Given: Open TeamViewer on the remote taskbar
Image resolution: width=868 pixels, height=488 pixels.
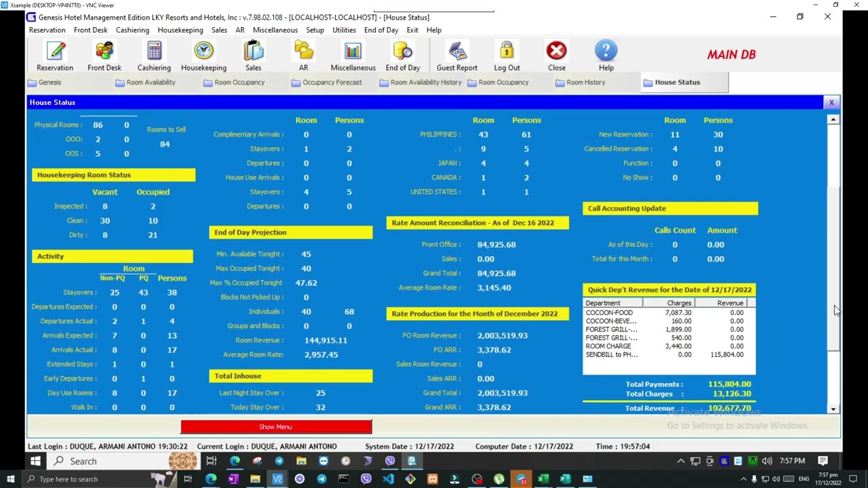Looking at the screenshot, I should pyautogui.click(x=323, y=461).
